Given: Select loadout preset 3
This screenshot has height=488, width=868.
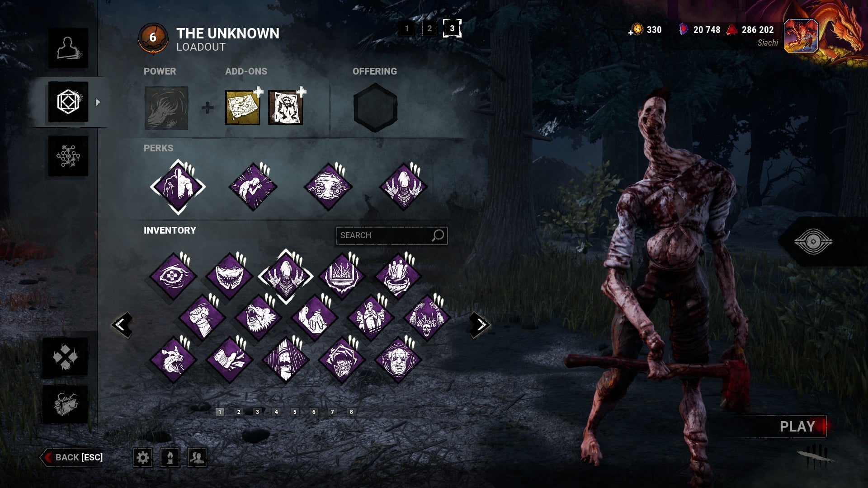Looking at the screenshot, I should (452, 28).
